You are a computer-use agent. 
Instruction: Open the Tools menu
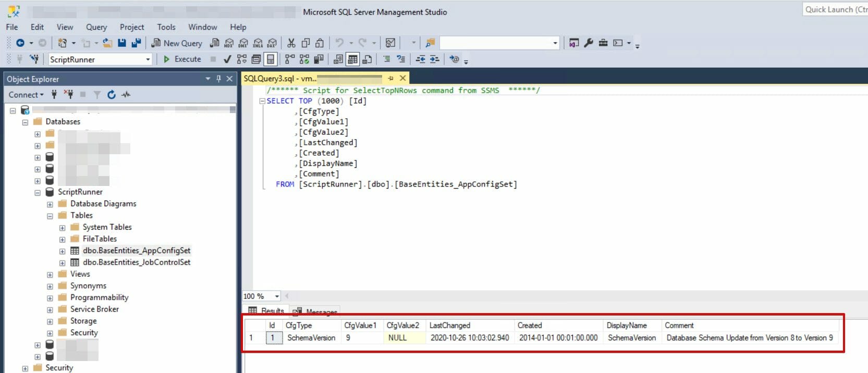pyautogui.click(x=166, y=27)
